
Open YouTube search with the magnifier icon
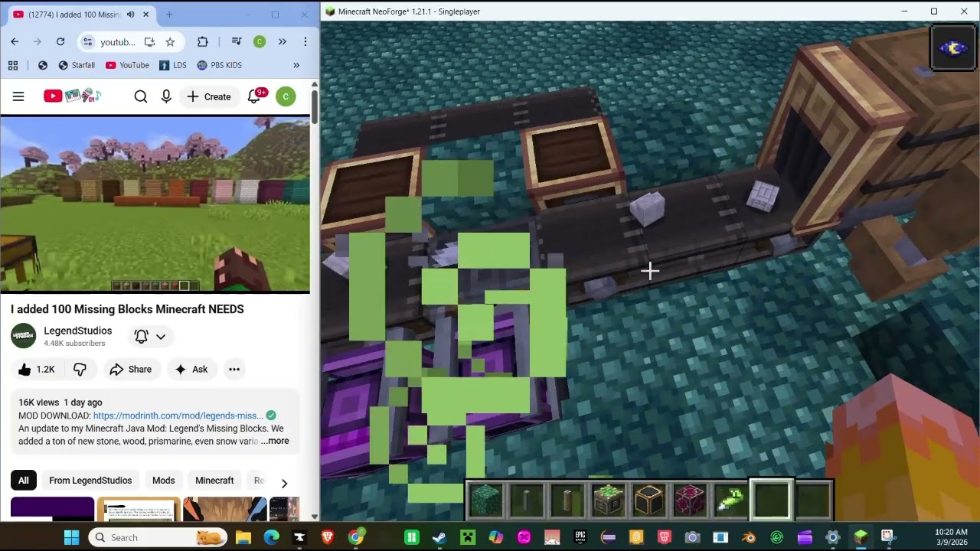(141, 96)
